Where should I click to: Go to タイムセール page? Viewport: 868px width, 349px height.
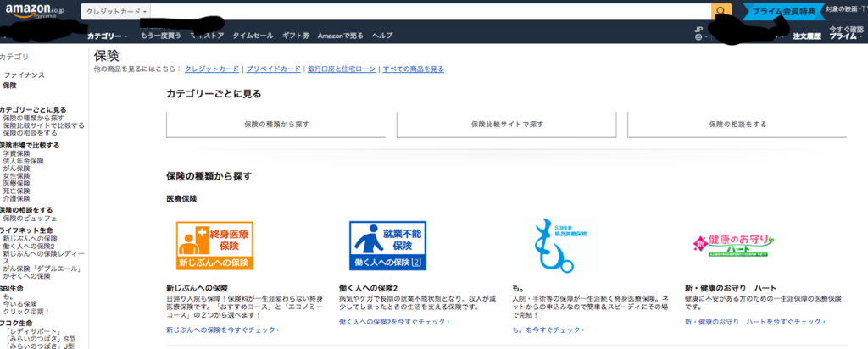tap(253, 36)
